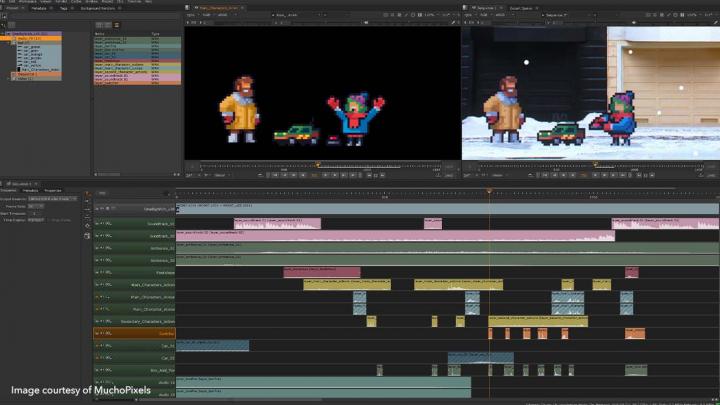Viewport: 720px width, 405px height.
Task: Toggle visibility of the Ambience_01 track
Action: (x=103, y=247)
